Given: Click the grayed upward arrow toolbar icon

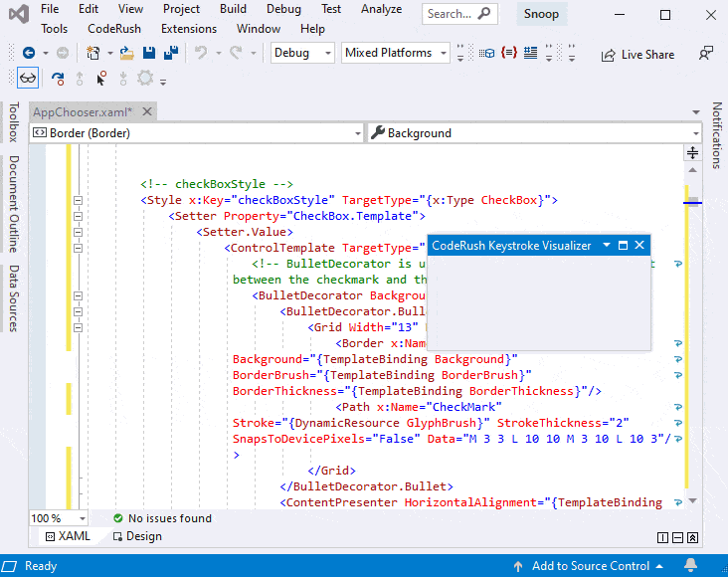Looking at the screenshot, I should pos(80,79).
